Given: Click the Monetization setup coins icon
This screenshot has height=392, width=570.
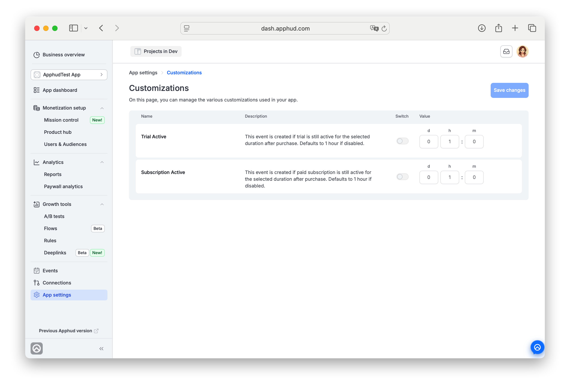Looking at the screenshot, I should point(37,108).
